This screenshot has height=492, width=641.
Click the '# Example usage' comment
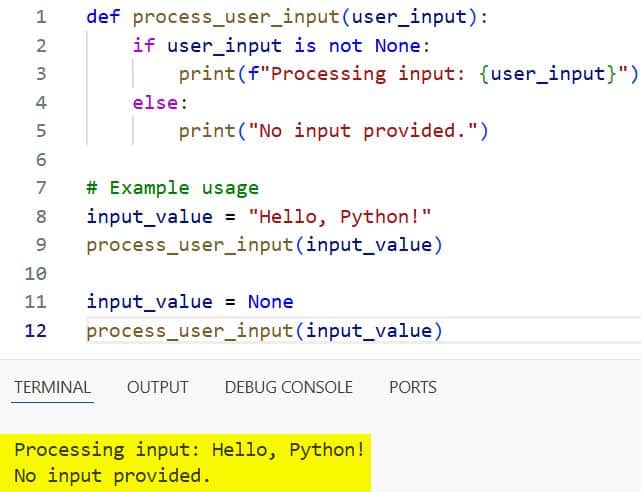click(173, 188)
